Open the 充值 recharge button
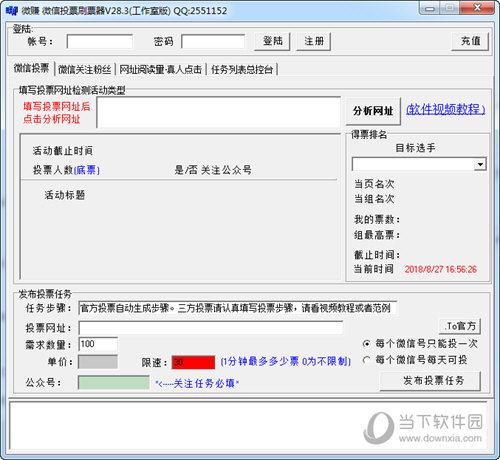 470,41
